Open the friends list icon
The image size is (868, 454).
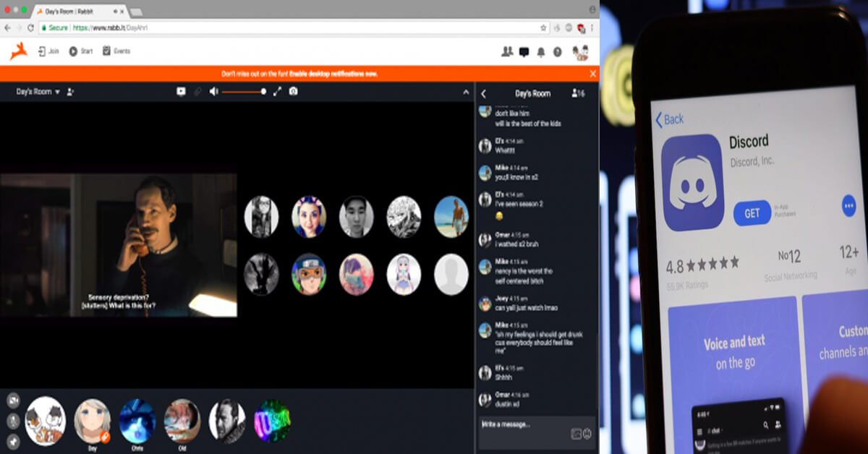click(507, 52)
